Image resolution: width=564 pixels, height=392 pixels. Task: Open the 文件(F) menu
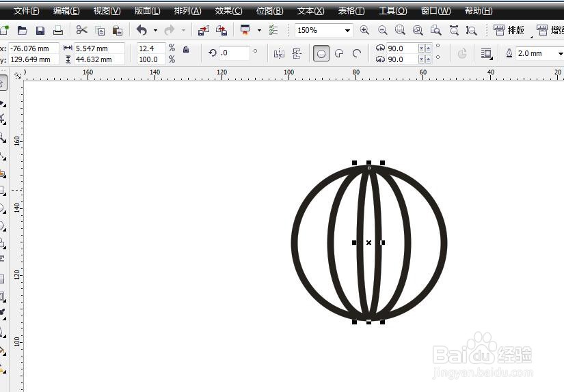click(x=26, y=11)
